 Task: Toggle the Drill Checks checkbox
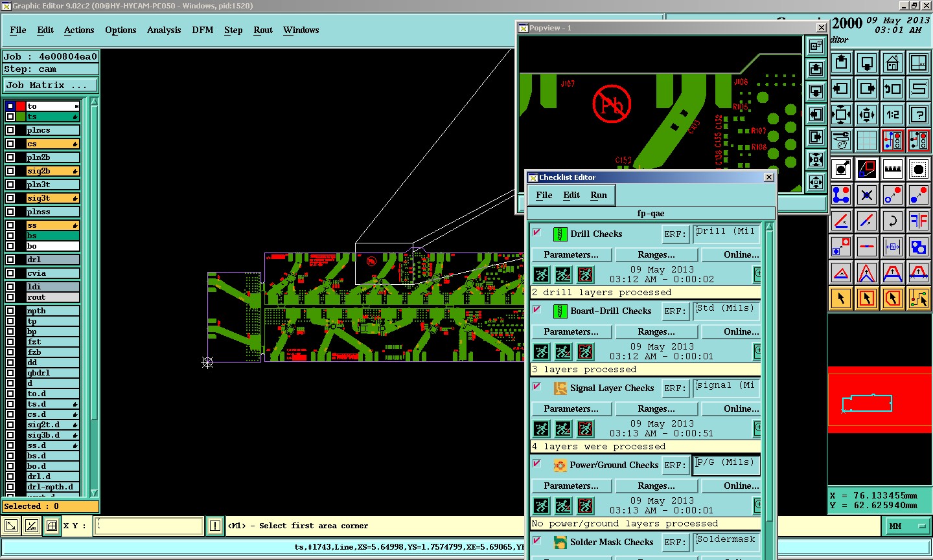coord(536,232)
